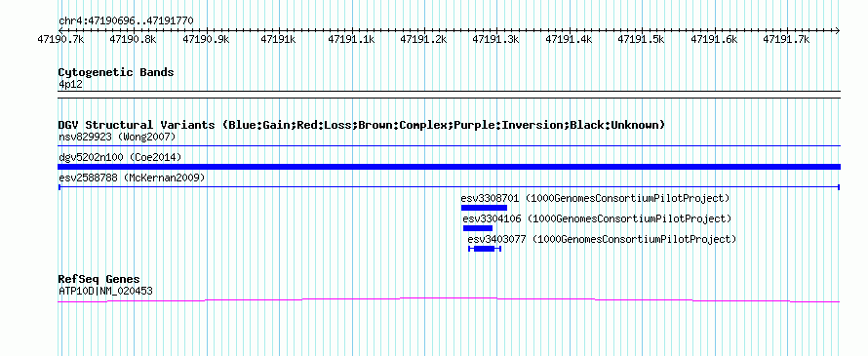Click the 47191.2k ruler tick label

[424, 39]
